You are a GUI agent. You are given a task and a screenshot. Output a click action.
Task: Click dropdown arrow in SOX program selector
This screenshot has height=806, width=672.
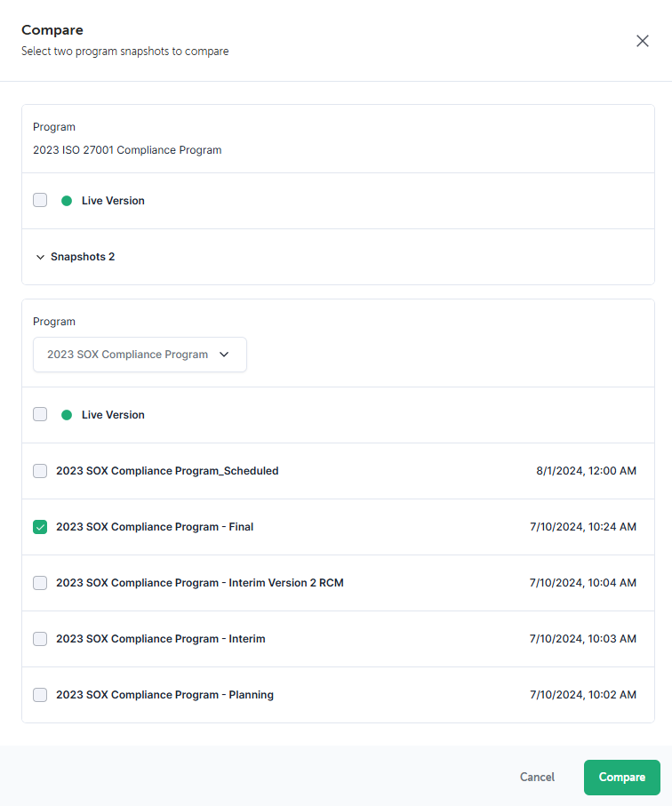tap(224, 355)
